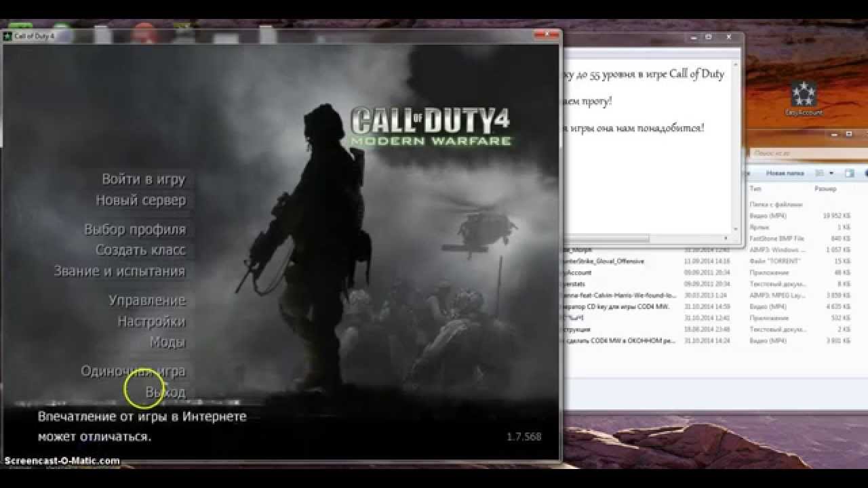The height and width of the screenshot is (488, 868).
Task: Click Новая папка in Explorer toolbar
Action: pyautogui.click(x=785, y=174)
